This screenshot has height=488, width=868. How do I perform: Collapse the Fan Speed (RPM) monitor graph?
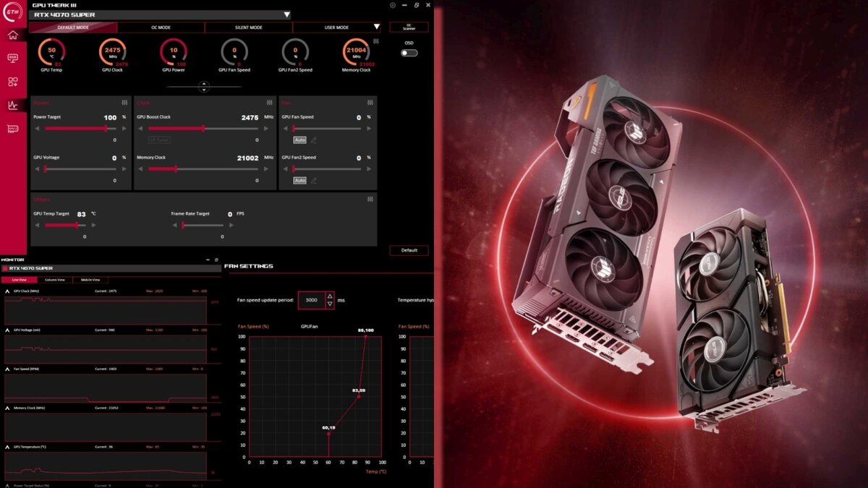(7, 369)
